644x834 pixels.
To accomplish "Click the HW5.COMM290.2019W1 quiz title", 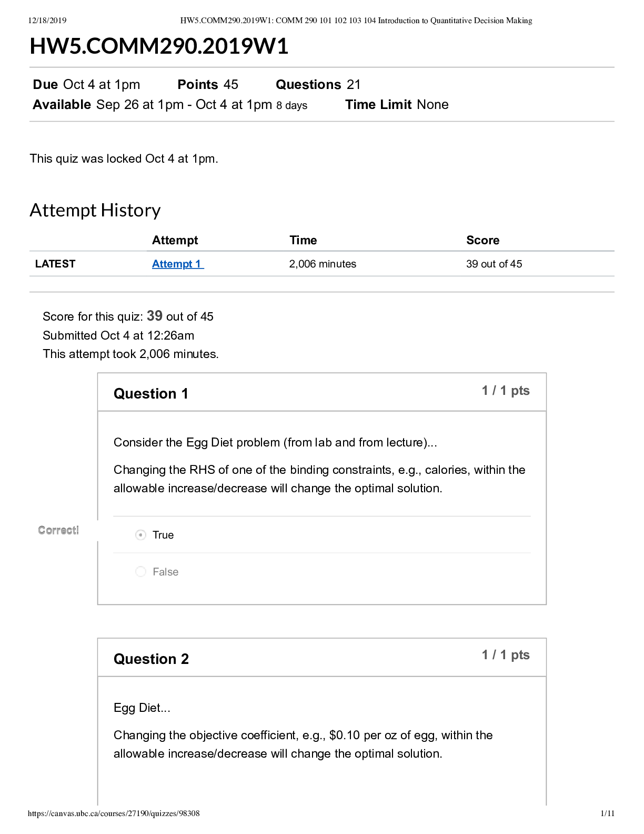I will (x=159, y=46).
